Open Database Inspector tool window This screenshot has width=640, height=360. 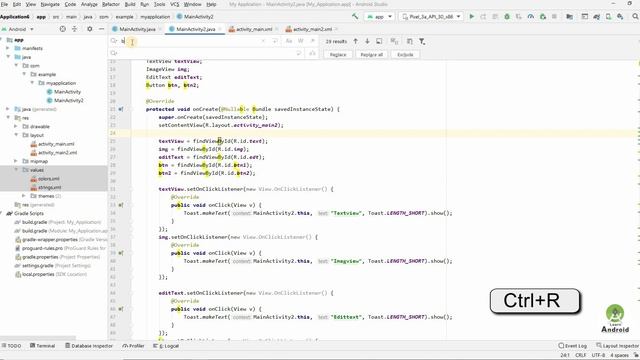point(89,346)
